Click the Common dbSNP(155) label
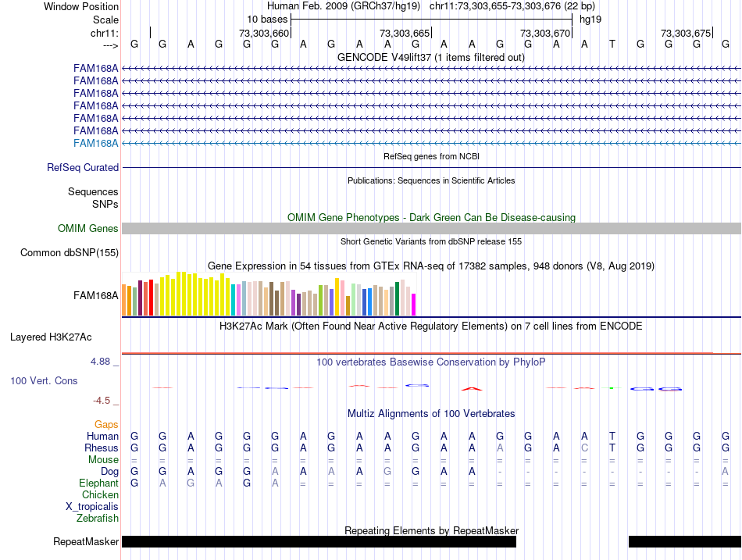Image resolution: width=742 pixels, height=560 pixels. (x=70, y=253)
